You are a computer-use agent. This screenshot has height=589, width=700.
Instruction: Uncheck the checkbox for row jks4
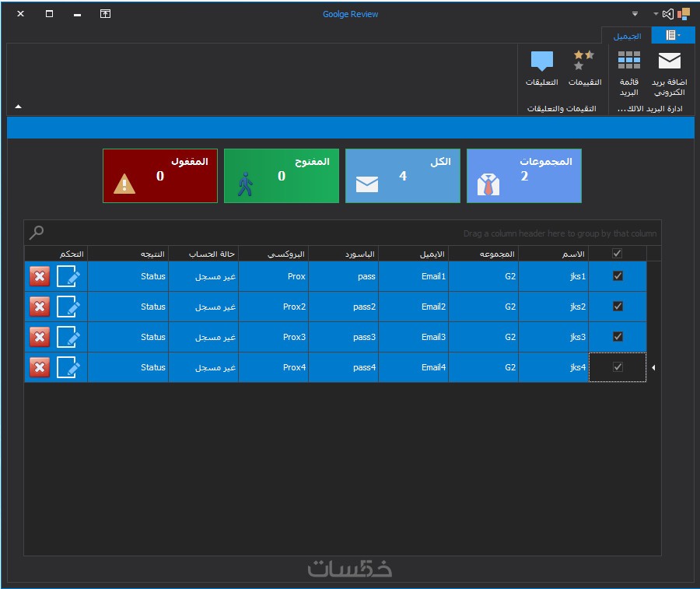click(618, 367)
